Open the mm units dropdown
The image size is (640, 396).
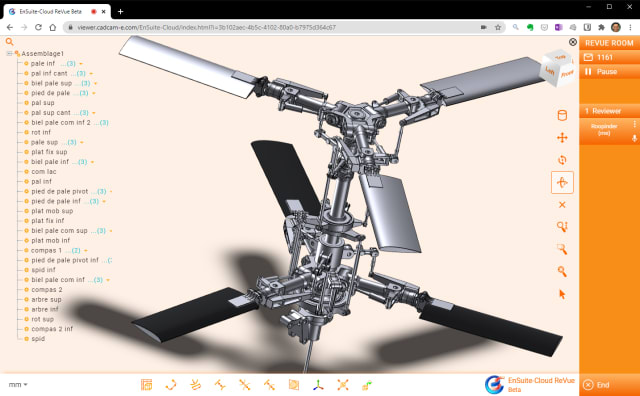pos(18,385)
